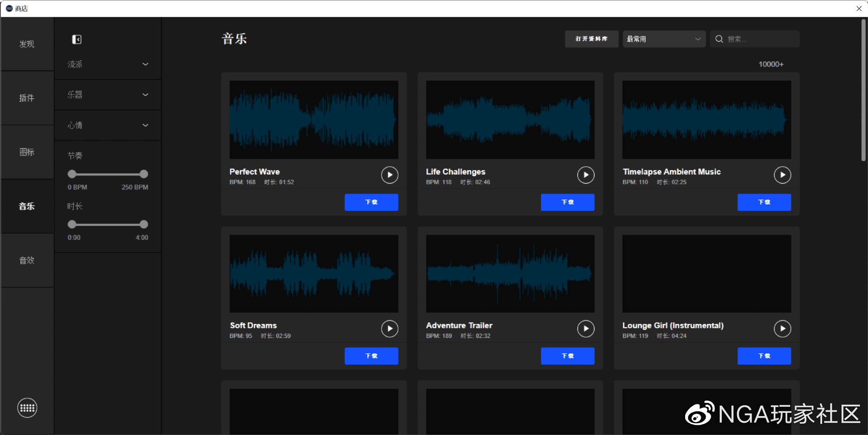Image resolution: width=868 pixels, height=435 pixels.
Task: Click the Perfect Wave title text
Action: (255, 172)
